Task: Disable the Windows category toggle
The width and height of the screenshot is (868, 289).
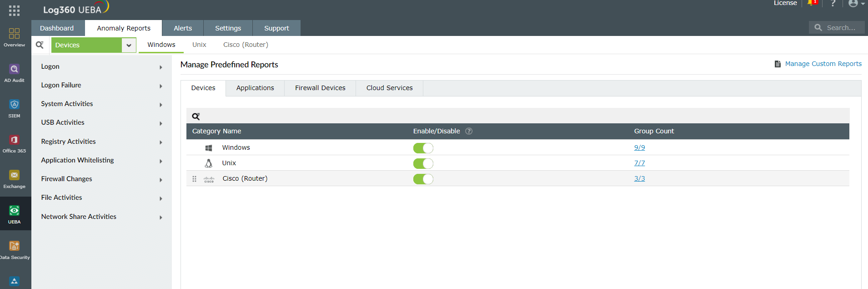Action: pyautogui.click(x=423, y=148)
